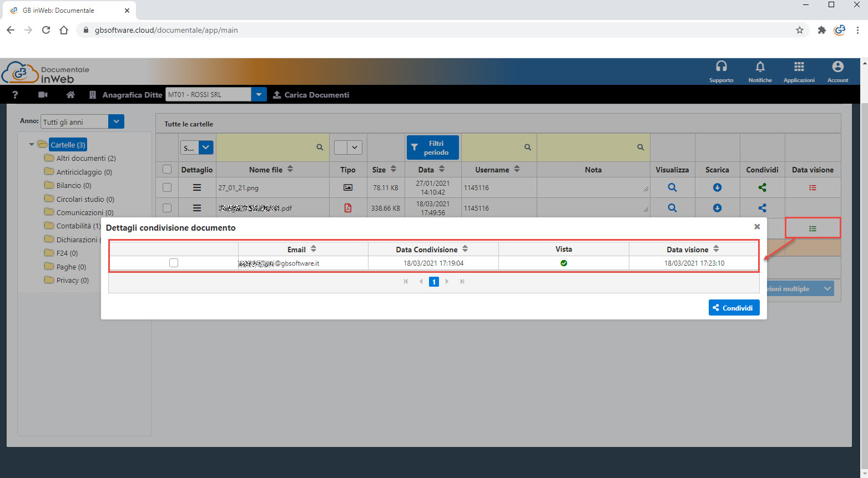
Task: Share the 27_01_21.png file via its Condividi icon
Action: 762,188
